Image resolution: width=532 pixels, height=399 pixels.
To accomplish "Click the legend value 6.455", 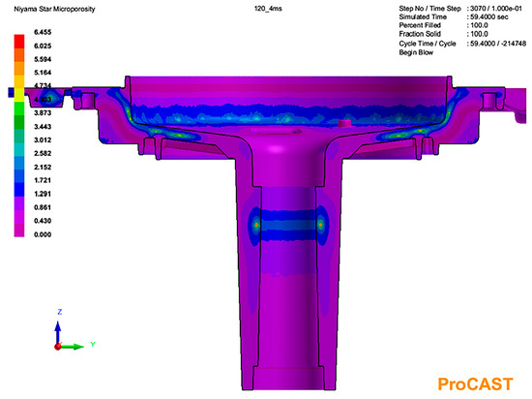I will coord(43,32).
